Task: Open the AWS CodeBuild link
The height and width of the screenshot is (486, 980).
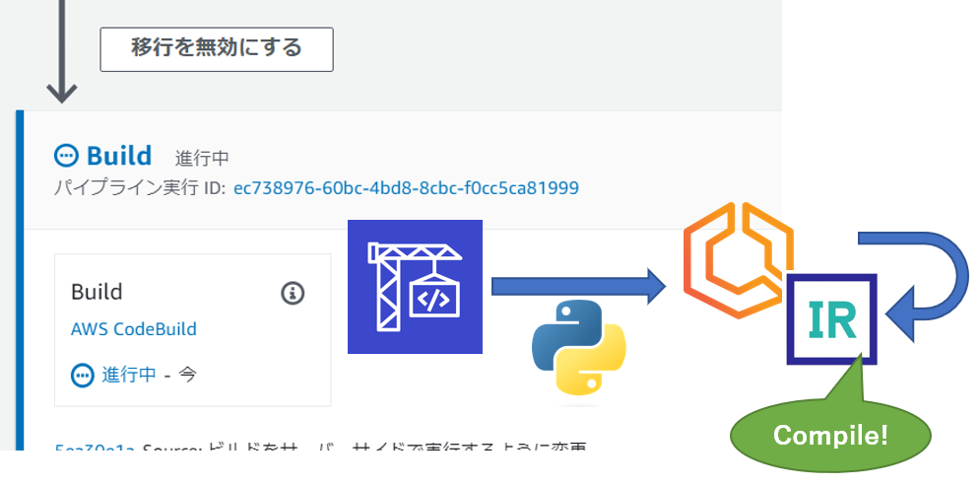Action: coord(134,329)
